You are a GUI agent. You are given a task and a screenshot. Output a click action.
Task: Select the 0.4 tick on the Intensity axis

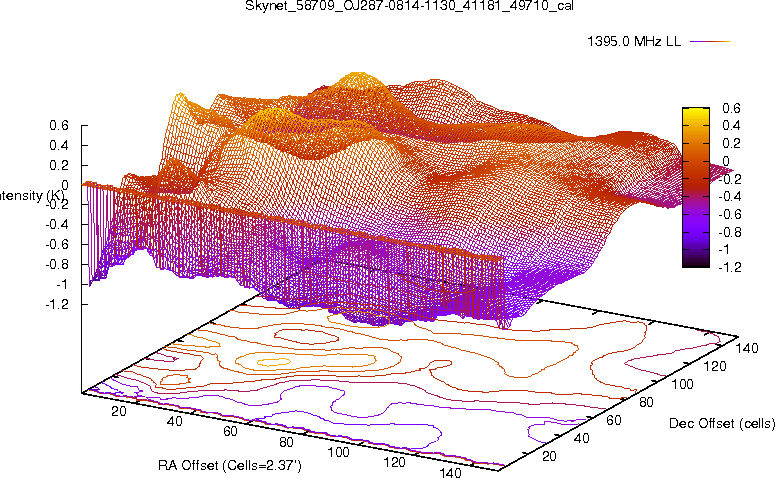(x=59, y=145)
